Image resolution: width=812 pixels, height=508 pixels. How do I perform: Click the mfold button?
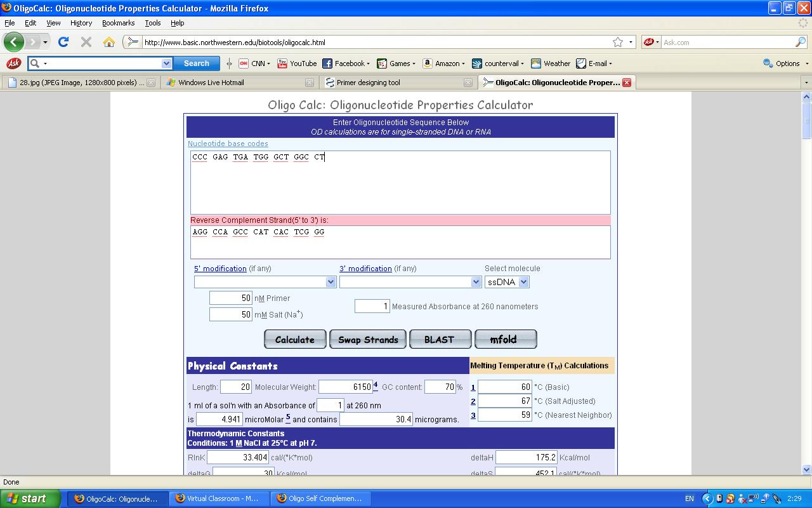tap(506, 340)
